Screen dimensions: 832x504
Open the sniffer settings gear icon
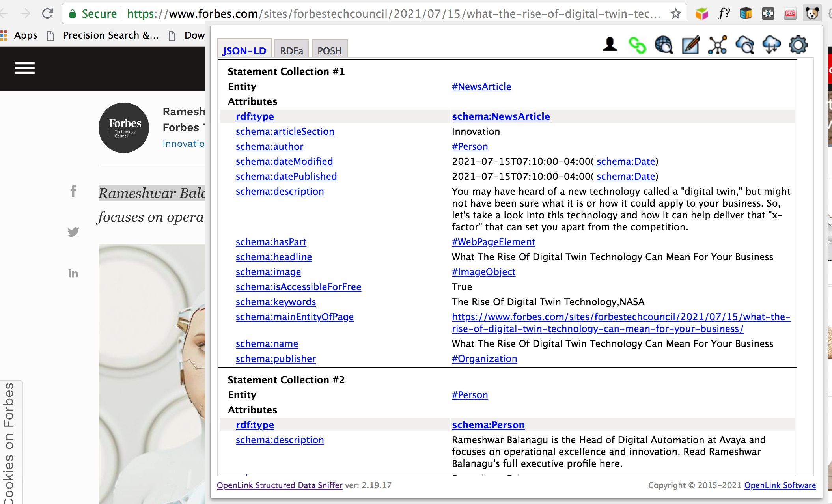pyautogui.click(x=798, y=45)
